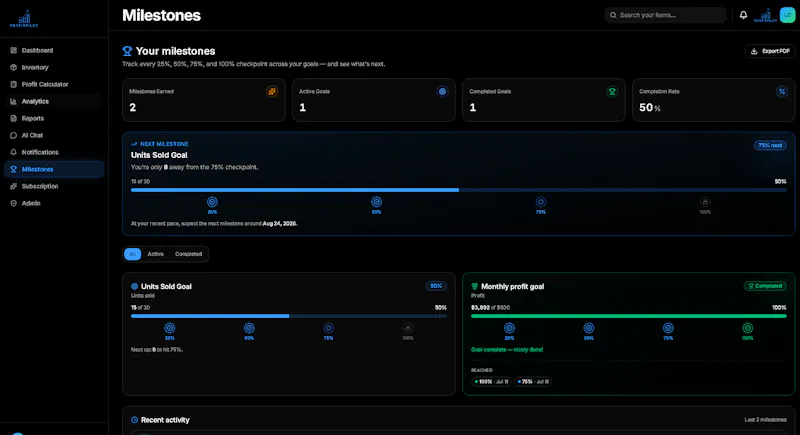Click locked 100% checkpoint in Next Milestone panel

click(705, 202)
